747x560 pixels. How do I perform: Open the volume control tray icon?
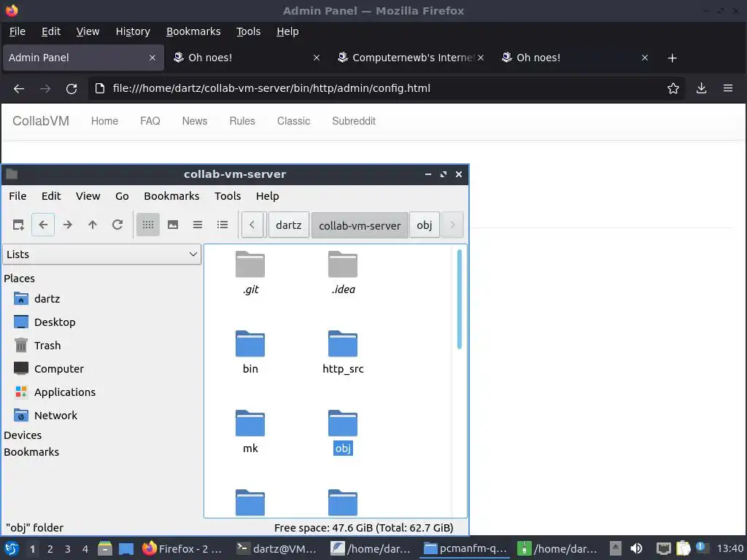click(x=636, y=548)
